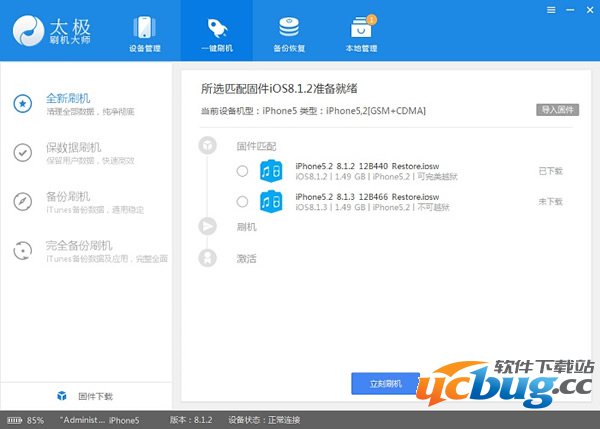Viewport: 600px width, 429px height.
Task: Click the 刷机 step arrow icon
Action: tap(207, 226)
